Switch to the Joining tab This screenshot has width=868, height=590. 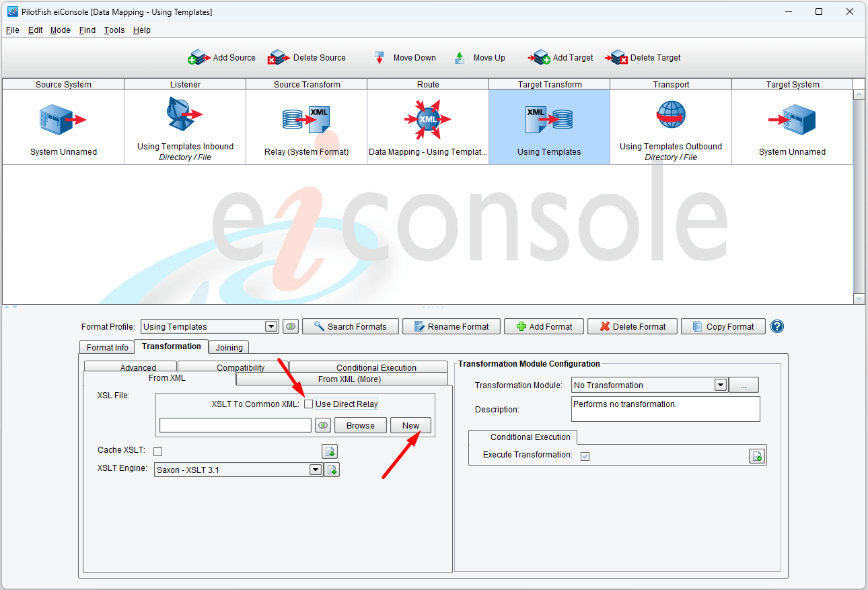[x=229, y=347]
